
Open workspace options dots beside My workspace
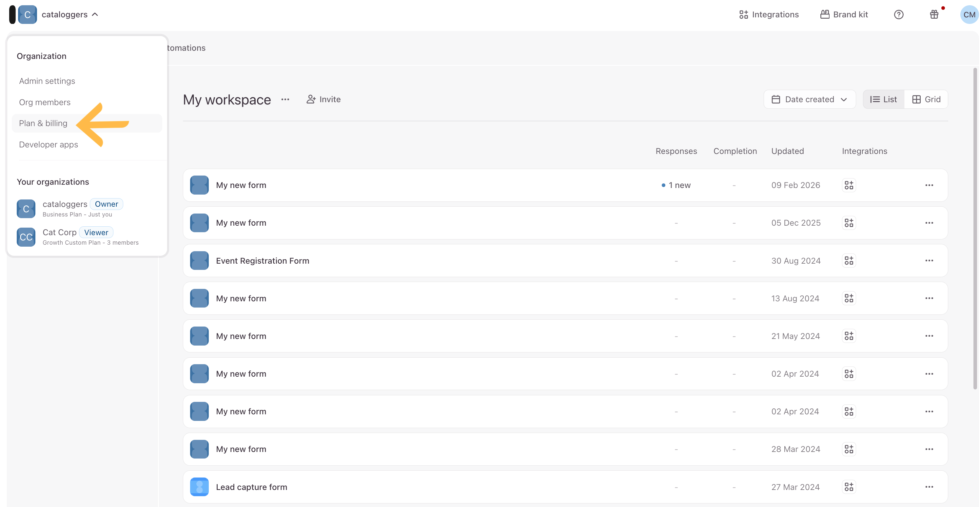pos(285,100)
